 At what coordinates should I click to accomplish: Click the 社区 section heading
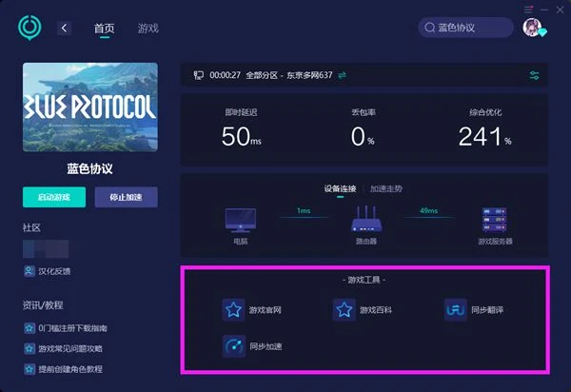point(31,227)
